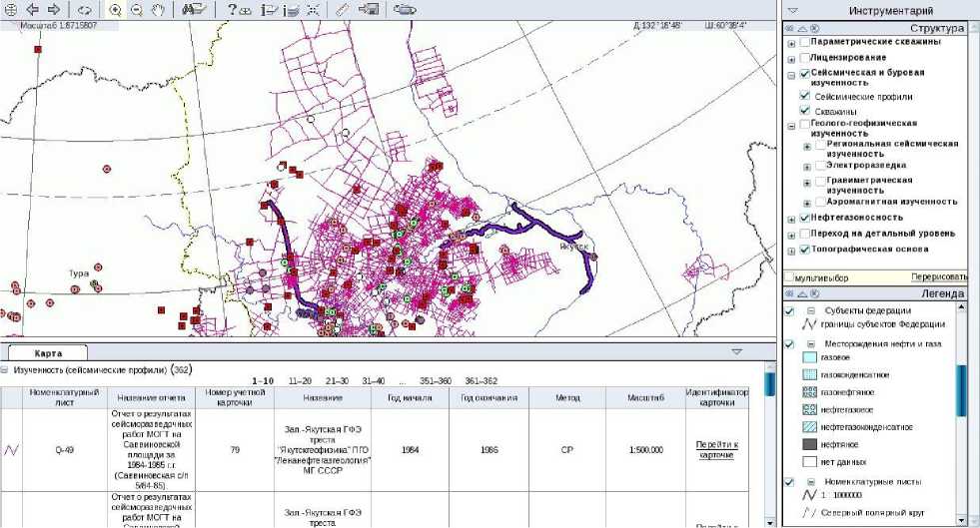Click the legend panel scrollbar down arrow

click(x=963, y=520)
